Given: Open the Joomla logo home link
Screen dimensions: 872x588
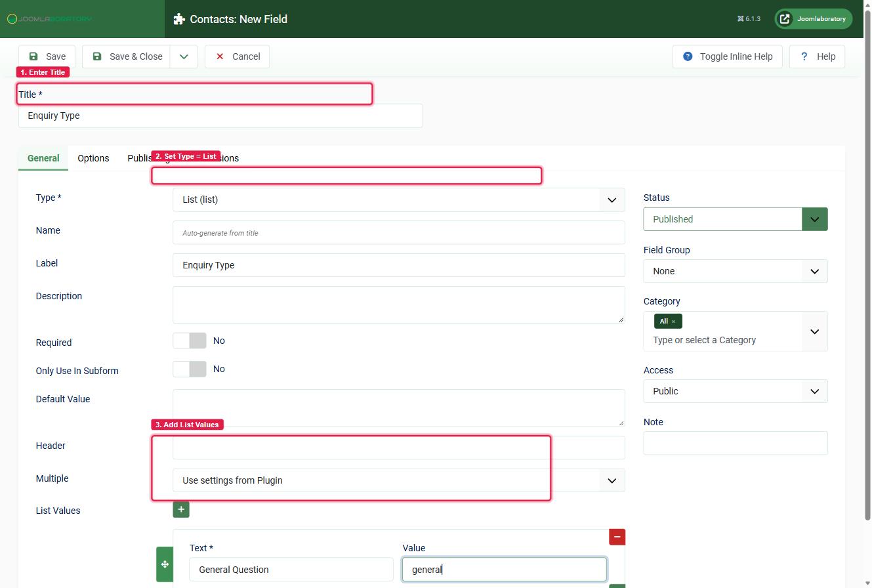Looking at the screenshot, I should pos(50,18).
